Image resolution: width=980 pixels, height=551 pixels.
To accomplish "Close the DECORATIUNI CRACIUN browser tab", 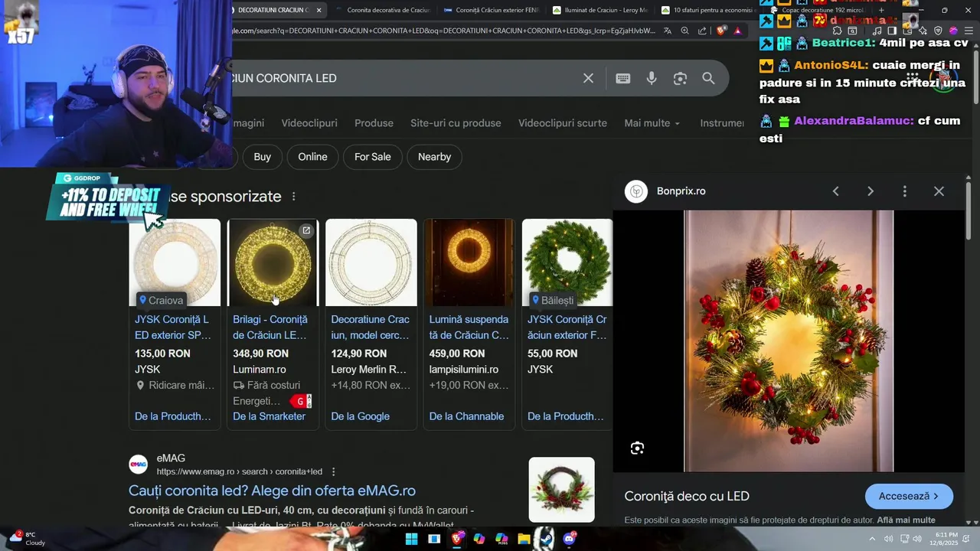I will (x=319, y=10).
